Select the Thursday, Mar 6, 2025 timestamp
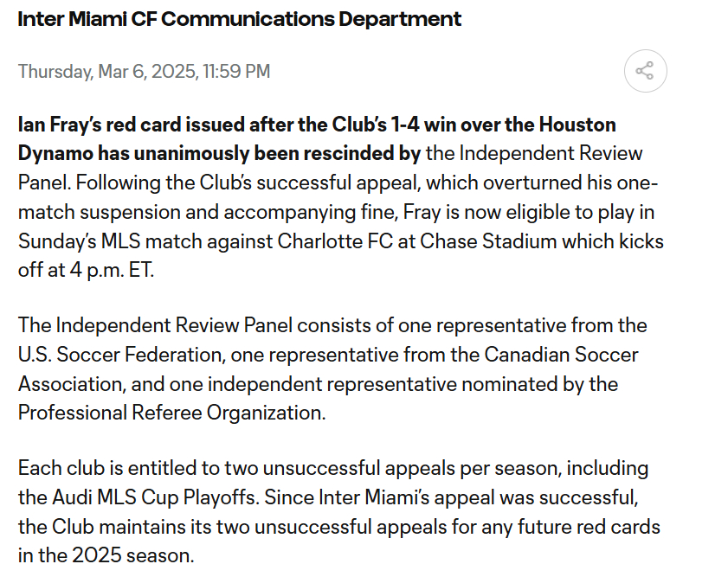 (144, 72)
